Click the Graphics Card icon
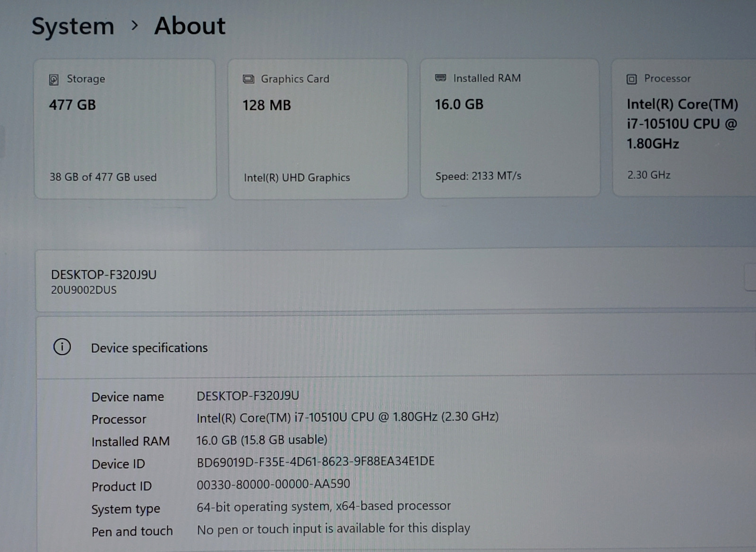 [x=249, y=79]
